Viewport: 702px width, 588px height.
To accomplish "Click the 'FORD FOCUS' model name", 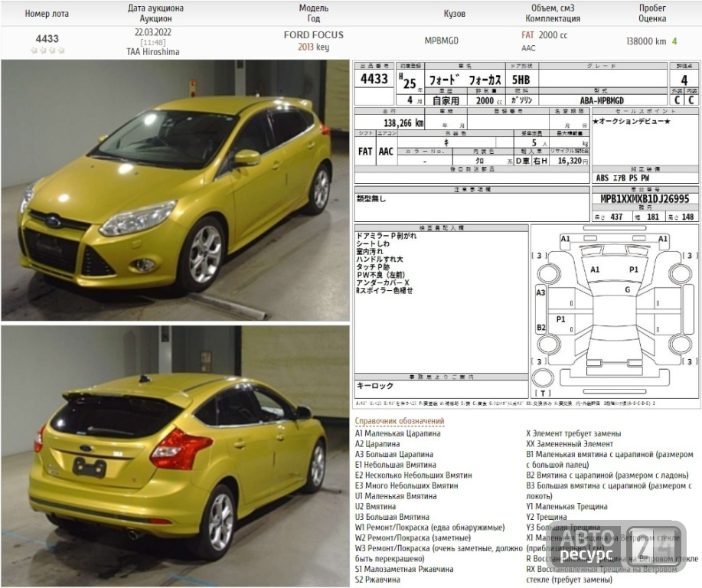I will (313, 35).
